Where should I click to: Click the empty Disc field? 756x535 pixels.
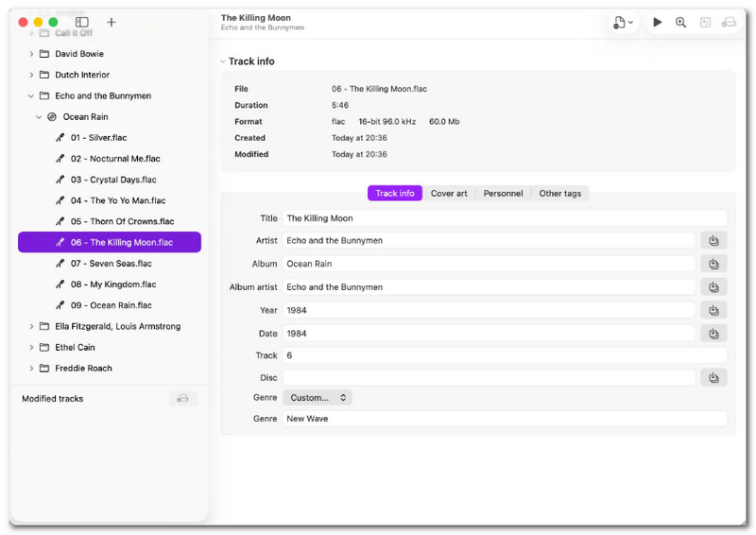(489, 378)
